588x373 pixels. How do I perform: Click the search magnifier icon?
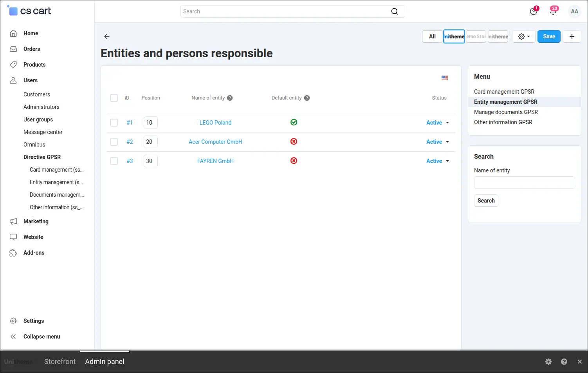(395, 11)
